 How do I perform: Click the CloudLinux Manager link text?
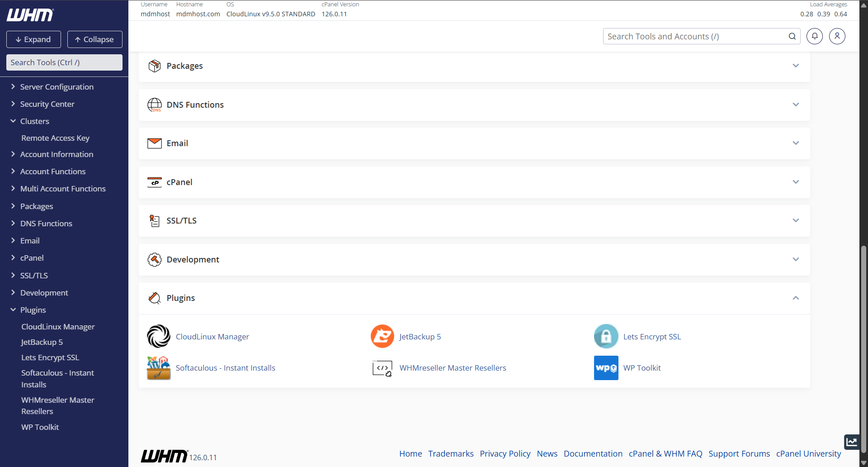click(212, 337)
